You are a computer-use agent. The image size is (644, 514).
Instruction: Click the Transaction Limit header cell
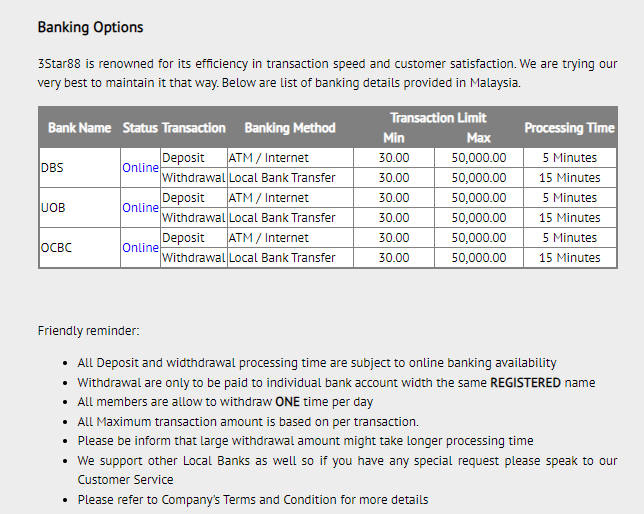438,118
